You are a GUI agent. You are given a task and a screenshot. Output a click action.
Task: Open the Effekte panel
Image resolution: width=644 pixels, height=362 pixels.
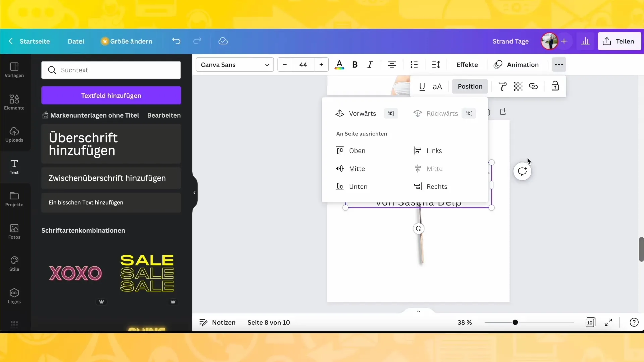[x=467, y=65]
